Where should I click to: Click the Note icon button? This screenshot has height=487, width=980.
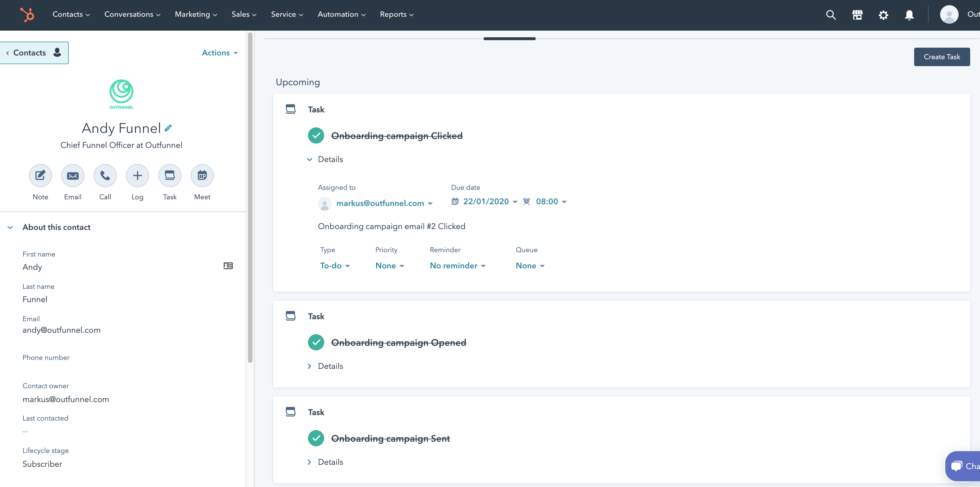(40, 175)
